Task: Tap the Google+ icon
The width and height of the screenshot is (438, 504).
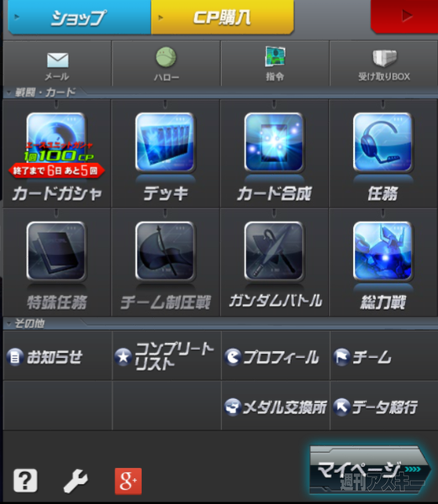Action: [x=128, y=480]
